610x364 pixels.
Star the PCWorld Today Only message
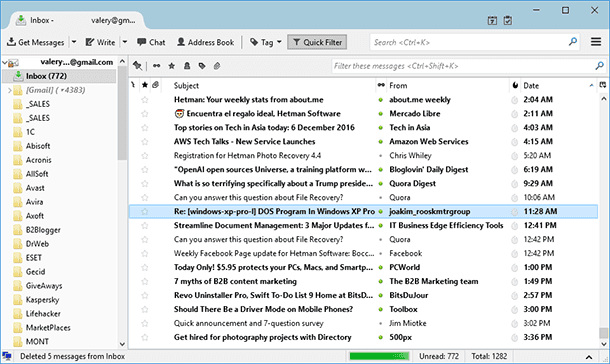pyautogui.click(x=145, y=268)
